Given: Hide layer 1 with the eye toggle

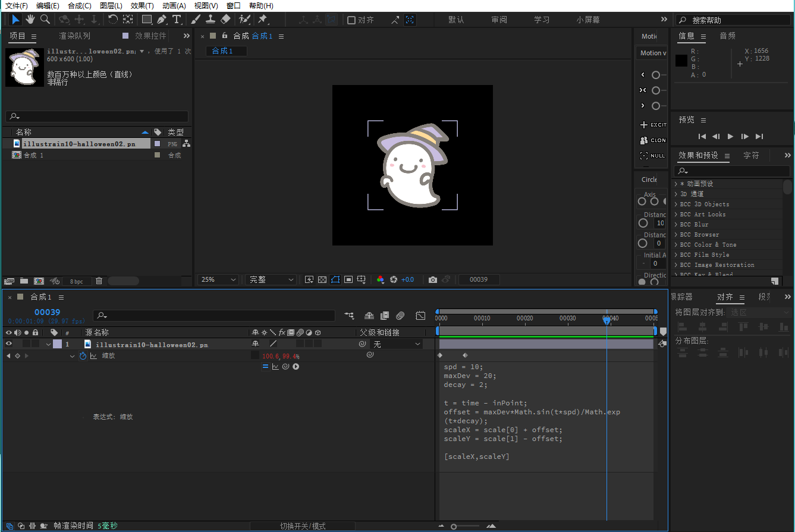Looking at the screenshot, I should coord(8,344).
